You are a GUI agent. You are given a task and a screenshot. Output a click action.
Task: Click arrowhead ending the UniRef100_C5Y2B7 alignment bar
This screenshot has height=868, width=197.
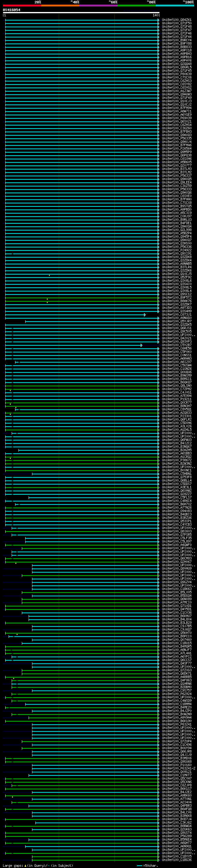click(141, 345)
